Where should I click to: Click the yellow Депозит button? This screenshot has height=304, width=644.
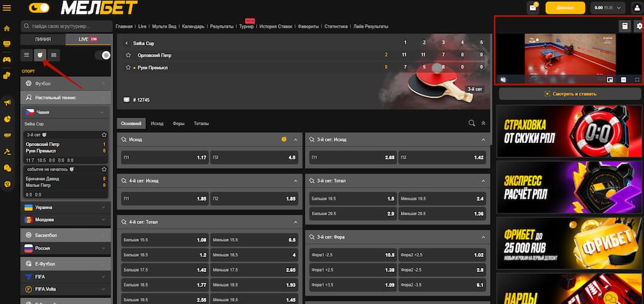point(565,8)
